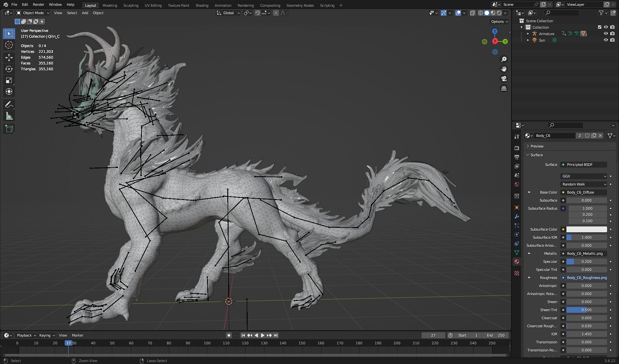619x364 pixels.
Task: Select the Add Cube tool
Action: [x=9, y=129]
